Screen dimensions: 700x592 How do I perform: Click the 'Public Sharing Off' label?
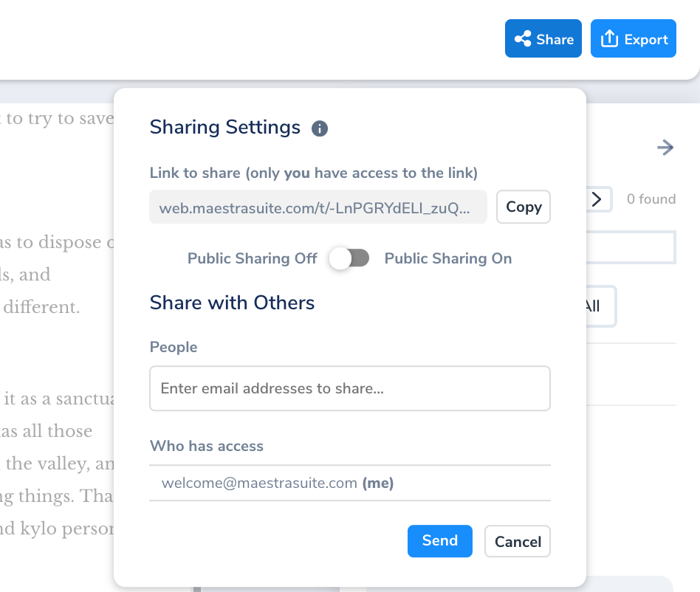click(x=252, y=258)
